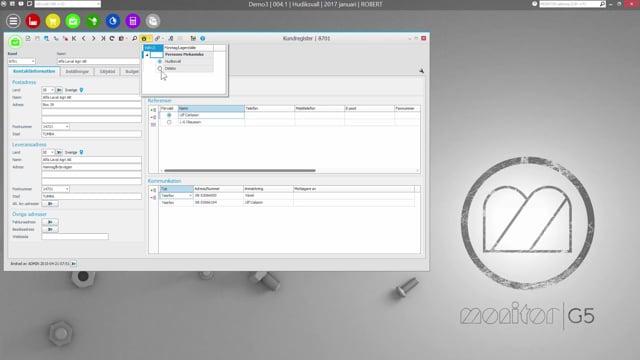640x360 pixels.
Task: Click the chain link toolbar icon
Action: pos(157,38)
